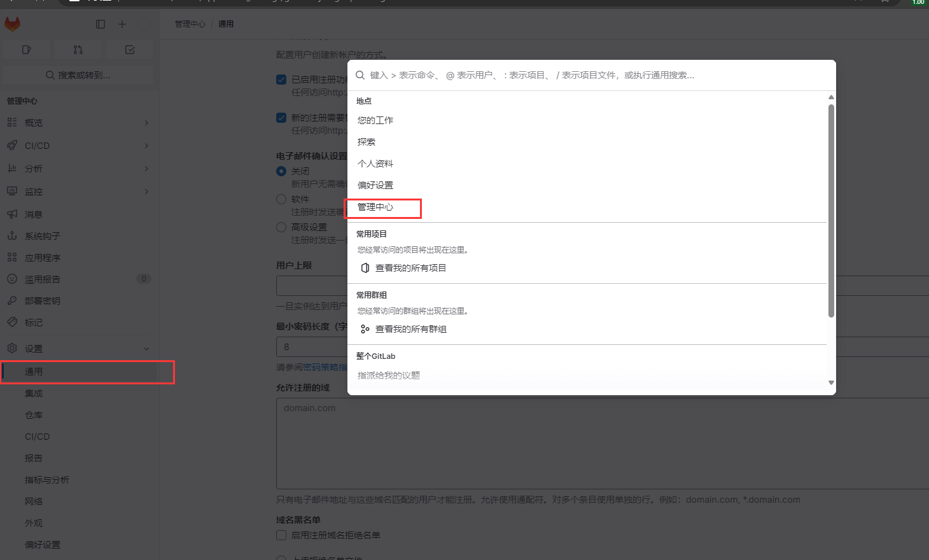Click 指派给我的议题 in palette
Image resolution: width=929 pixels, height=560 pixels.
tap(389, 375)
